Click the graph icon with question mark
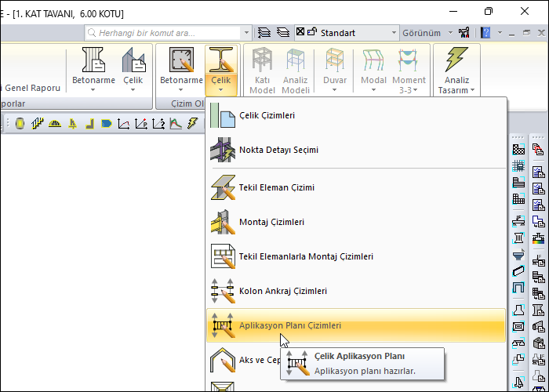Image resolution: width=549 pixels, height=392 pixels. [x=158, y=124]
